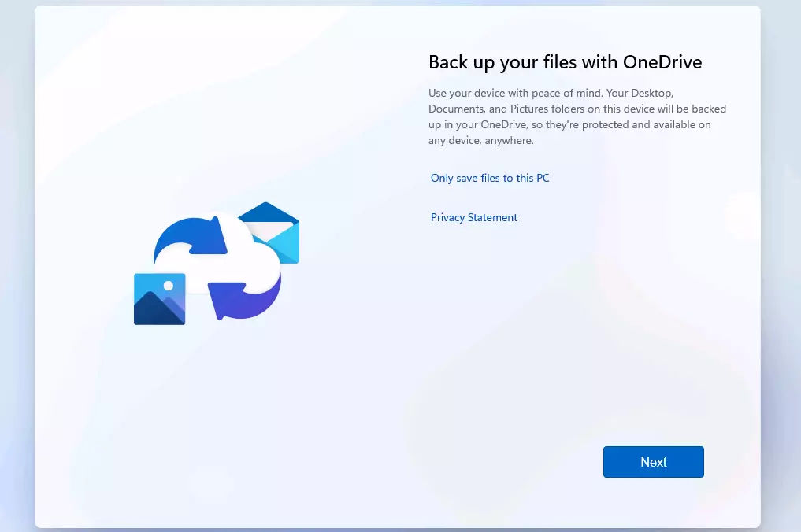The height and width of the screenshot is (532, 801).
Task: Click the white sun dot in picture icon
Action: point(168,285)
